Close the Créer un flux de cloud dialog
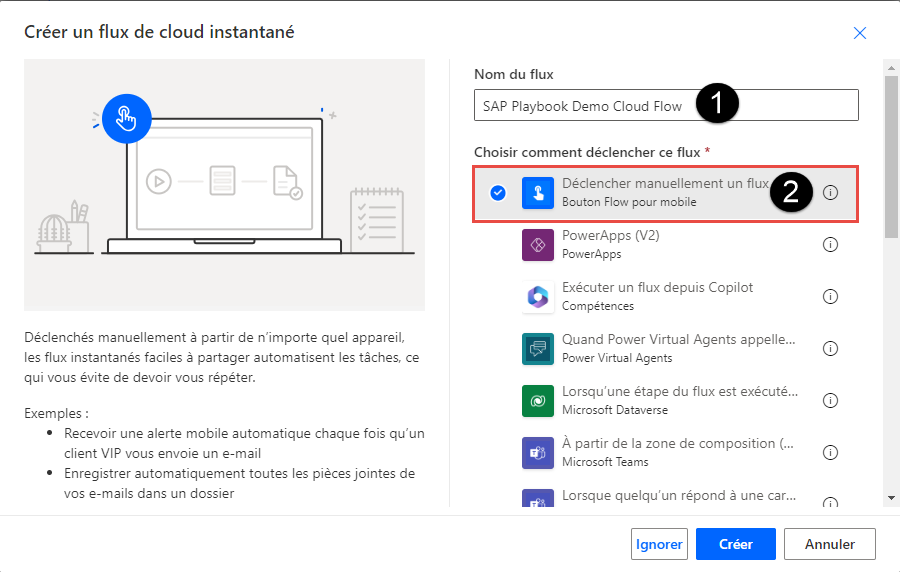Screen dimensions: 900x572 pos(859,33)
